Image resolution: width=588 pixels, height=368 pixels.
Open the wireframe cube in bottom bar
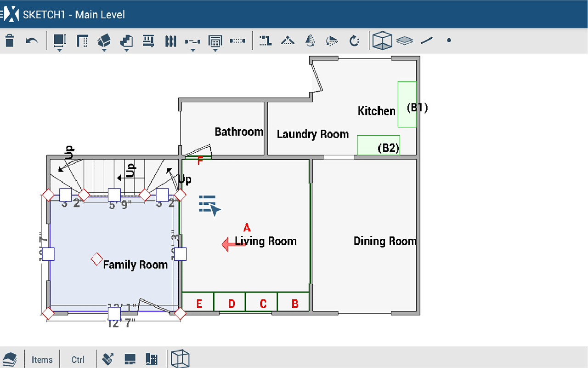[x=180, y=358]
